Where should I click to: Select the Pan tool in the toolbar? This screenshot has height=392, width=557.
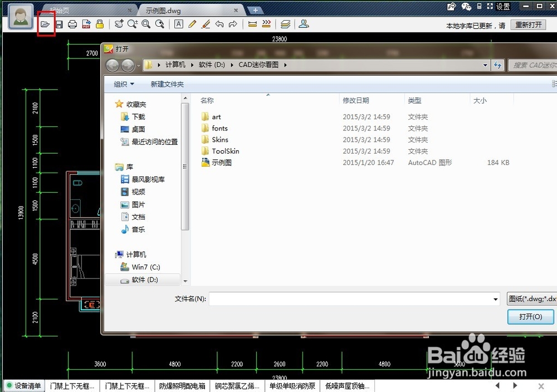click(x=119, y=24)
